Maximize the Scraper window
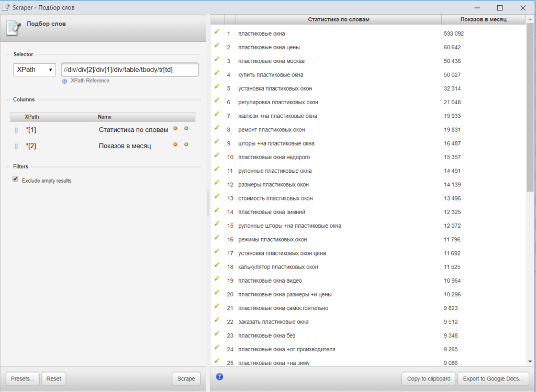 click(x=500, y=7)
